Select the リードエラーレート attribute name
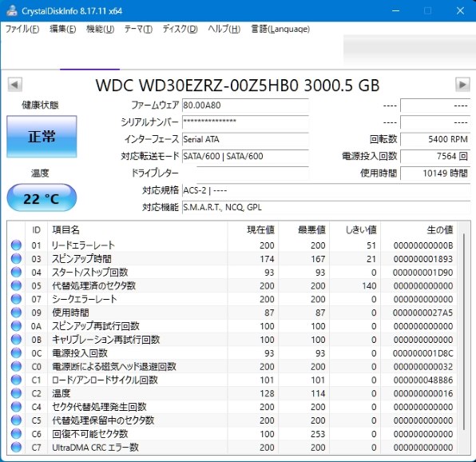The image size is (476, 462). click(83, 245)
